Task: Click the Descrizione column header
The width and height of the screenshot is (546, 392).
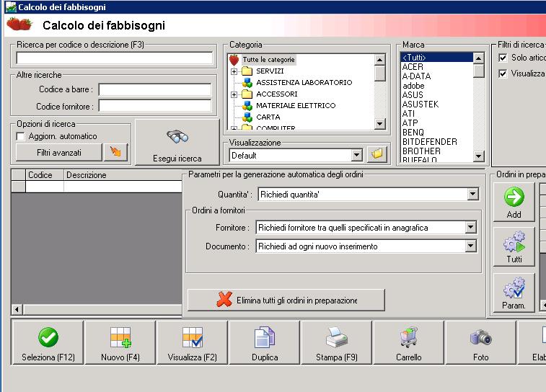Action: pos(123,175)
